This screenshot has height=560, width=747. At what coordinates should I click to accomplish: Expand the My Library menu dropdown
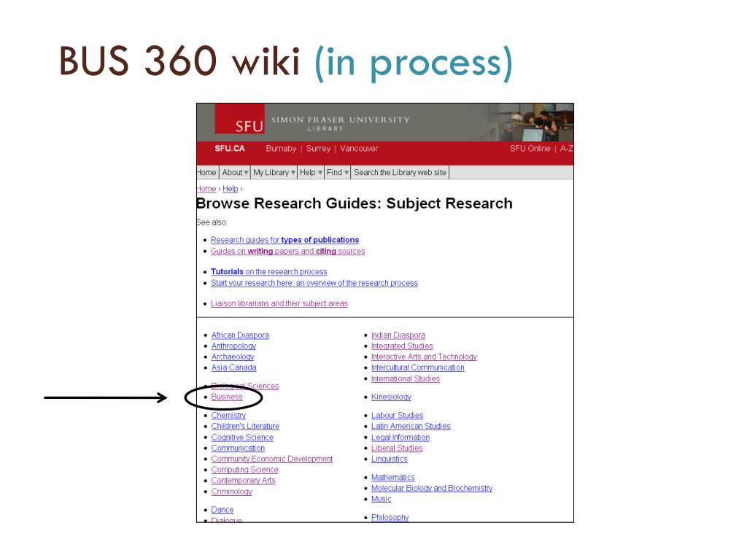(274, 172)
